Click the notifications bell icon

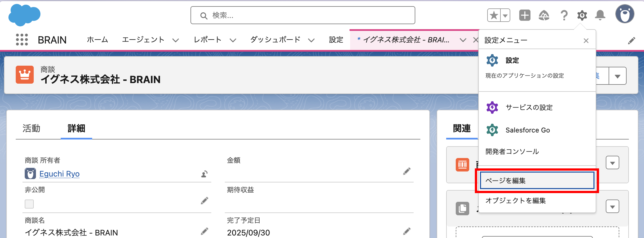600,15
